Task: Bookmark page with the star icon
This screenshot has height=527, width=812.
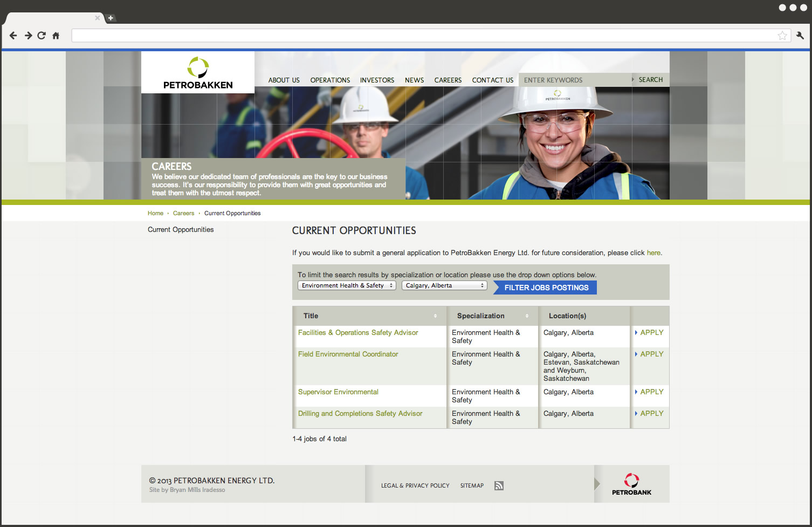Action: [782, 36]
